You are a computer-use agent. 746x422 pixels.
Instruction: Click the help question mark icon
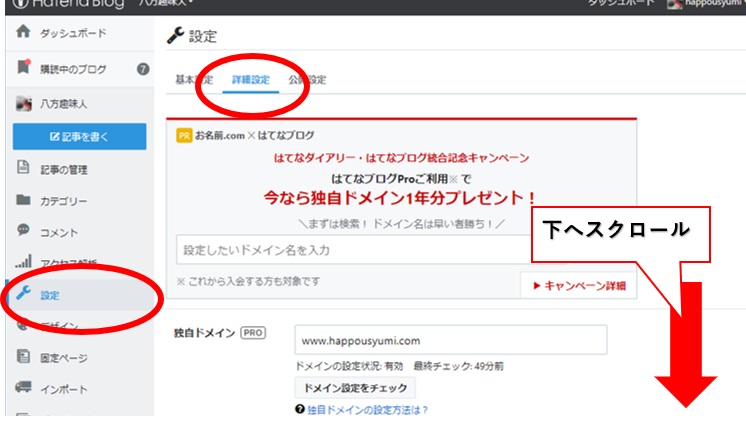[300, 409]
